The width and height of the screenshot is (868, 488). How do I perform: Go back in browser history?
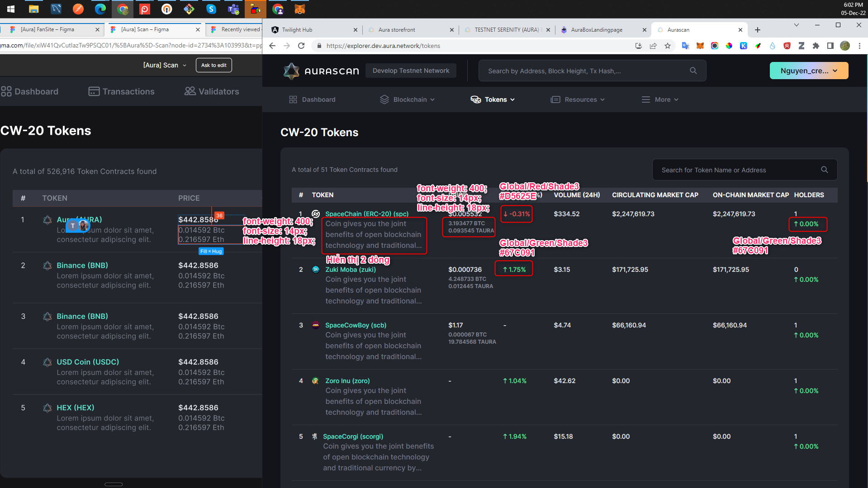[x=272, y=46]
